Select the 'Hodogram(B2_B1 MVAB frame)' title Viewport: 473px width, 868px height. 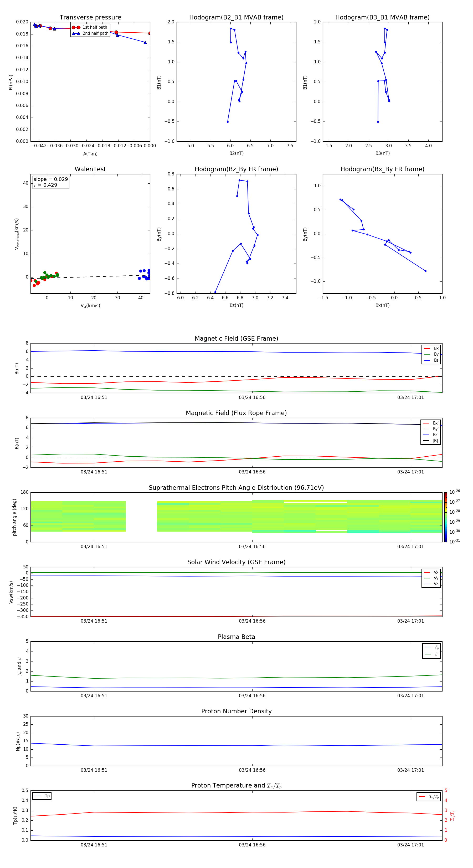236,18
